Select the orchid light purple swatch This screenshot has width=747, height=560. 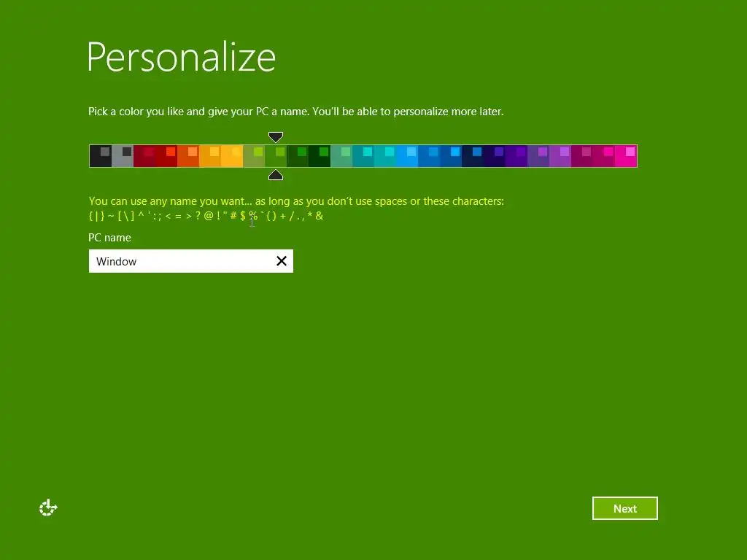pyautogui.click(x=561, y=156)
